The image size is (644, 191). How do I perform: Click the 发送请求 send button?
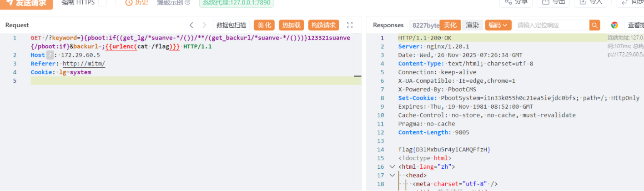pyautogui.click(x=26, y=3)
